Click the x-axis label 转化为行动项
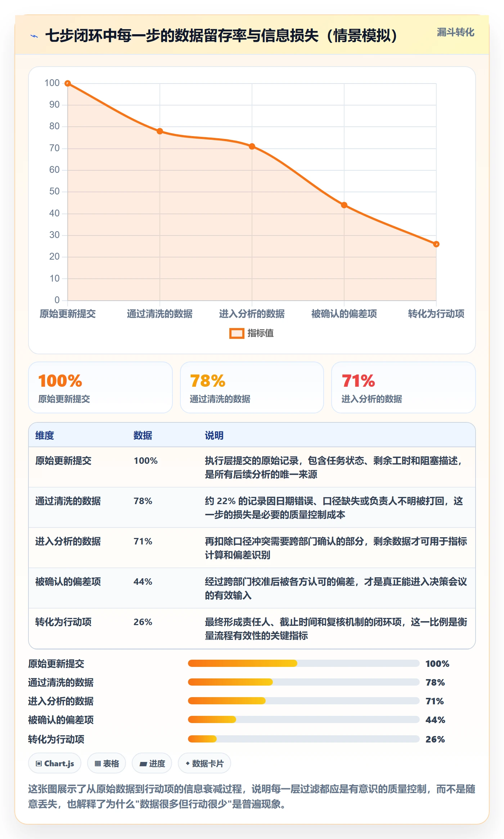This screenshot has width=504, height=839. (436, 314)
